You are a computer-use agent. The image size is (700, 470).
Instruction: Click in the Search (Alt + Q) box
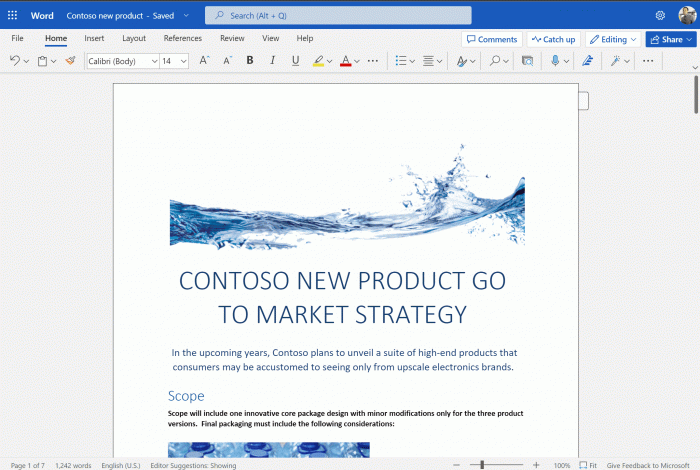(x=338, y=15)
